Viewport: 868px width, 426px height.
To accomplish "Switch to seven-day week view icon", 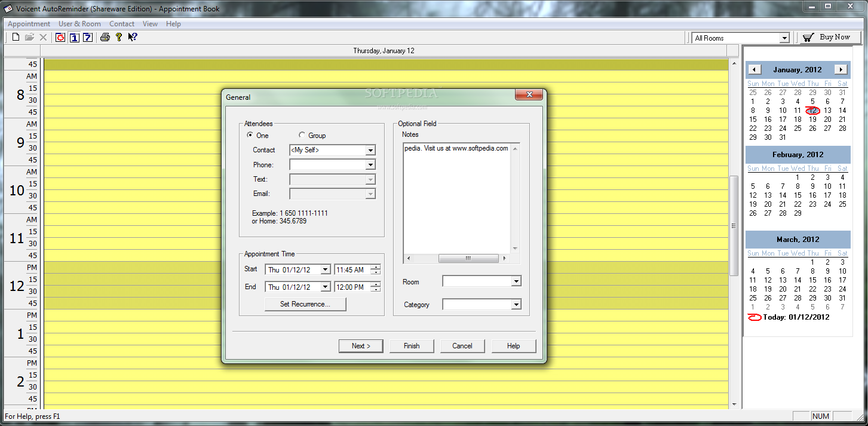I will click(x=88, y=37).
